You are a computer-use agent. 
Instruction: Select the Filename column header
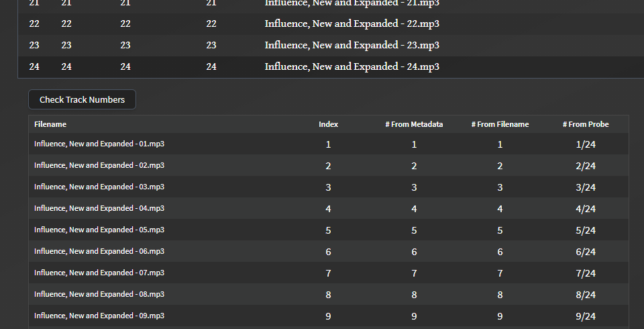click(x=50, y=124)
